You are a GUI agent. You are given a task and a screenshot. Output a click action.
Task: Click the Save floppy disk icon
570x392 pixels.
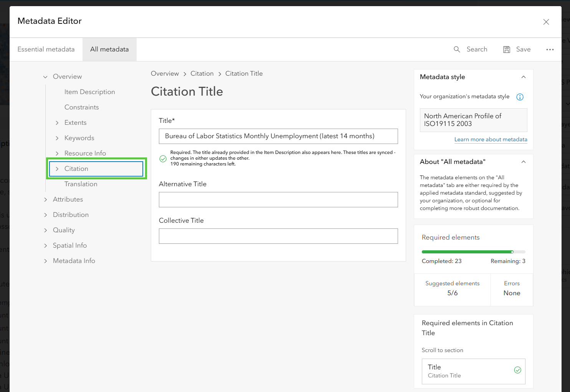click(507, 50)
